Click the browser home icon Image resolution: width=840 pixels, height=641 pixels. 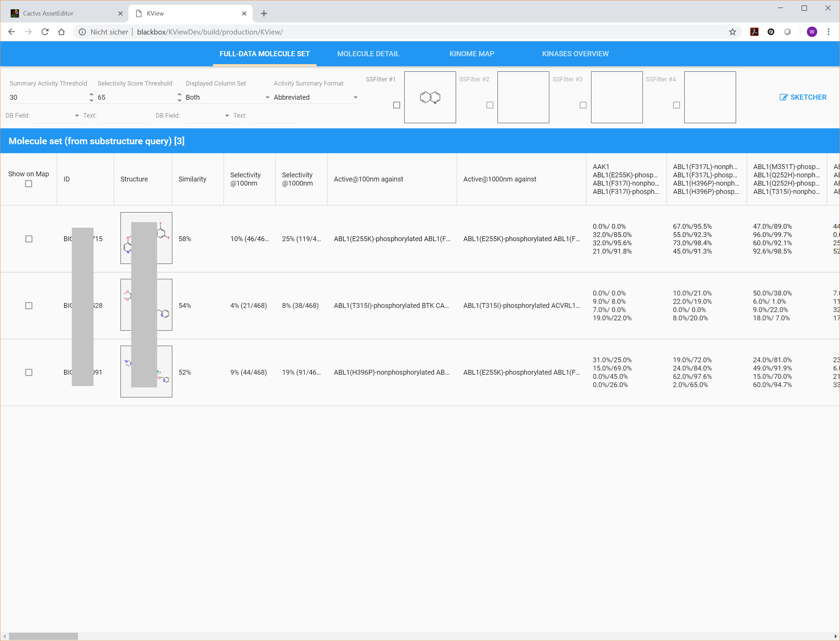point(61,32)
